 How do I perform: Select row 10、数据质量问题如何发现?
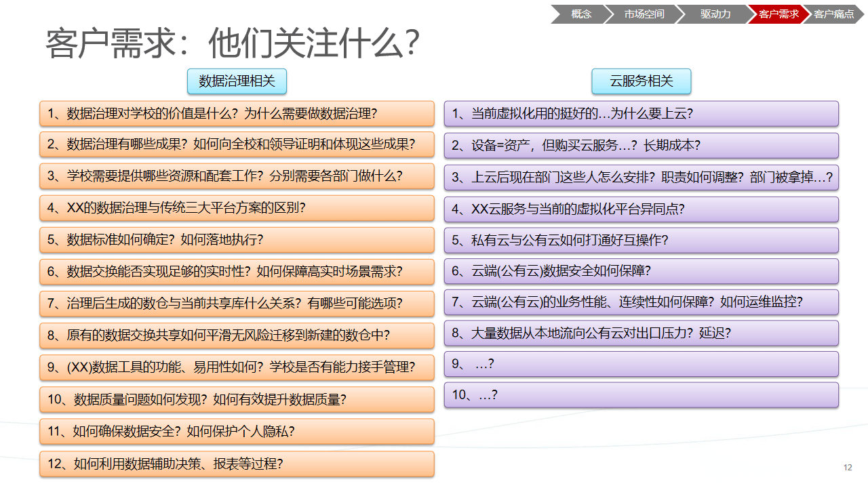[x=237, y=400]
